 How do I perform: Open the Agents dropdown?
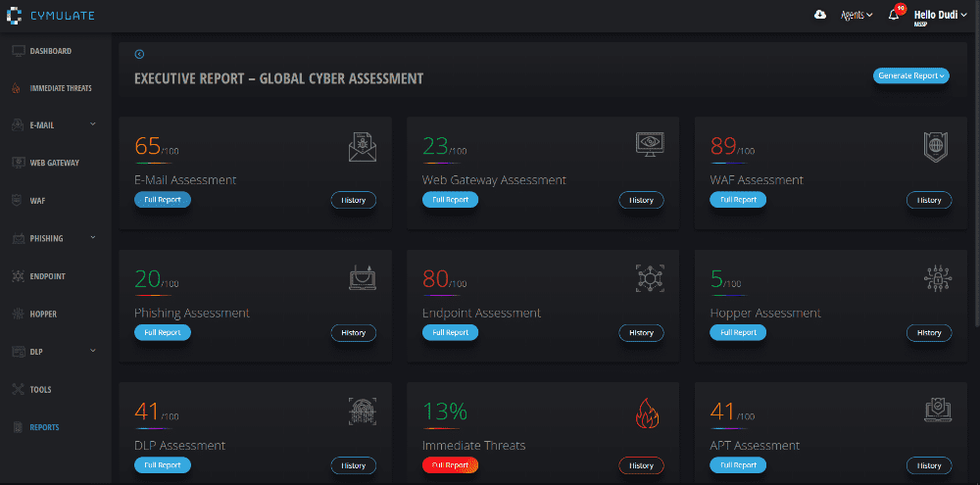pyautogui.click(x=857, y=15)
